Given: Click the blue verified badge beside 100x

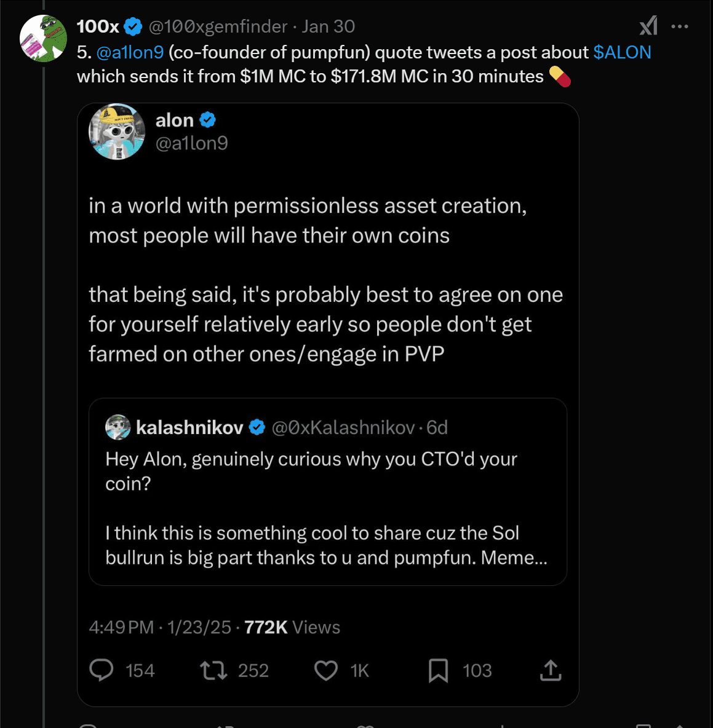Looking at the screenshot, I should tap(133, 26).
